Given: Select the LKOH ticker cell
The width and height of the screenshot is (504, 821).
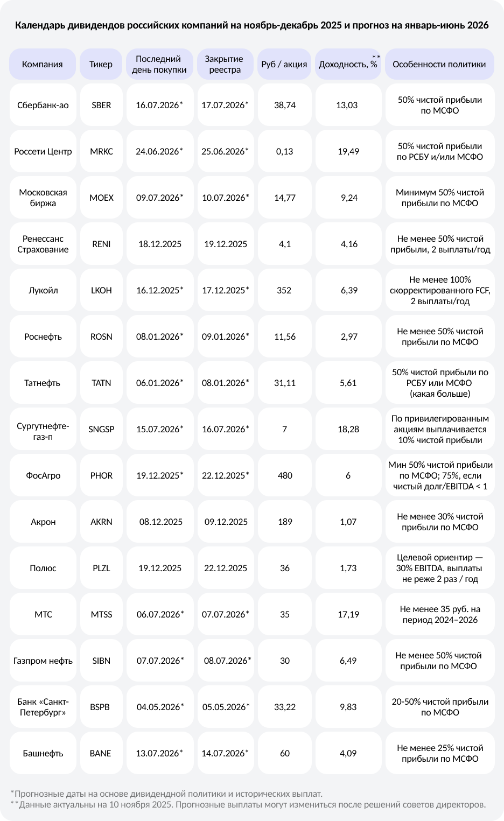Looking at the screenshot, I should tap(101, 290).
